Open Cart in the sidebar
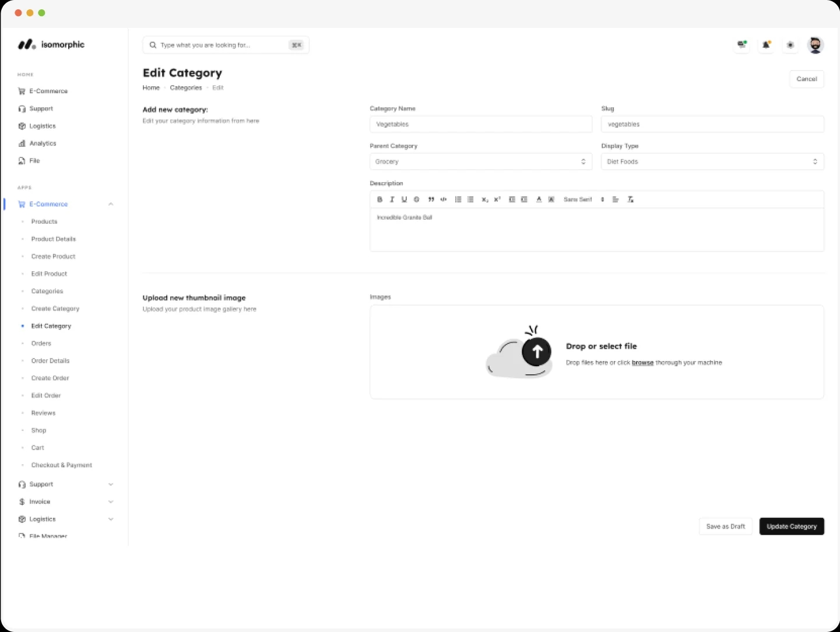The width and height of the screenshot is (840, 632). (x=38, y=448)
